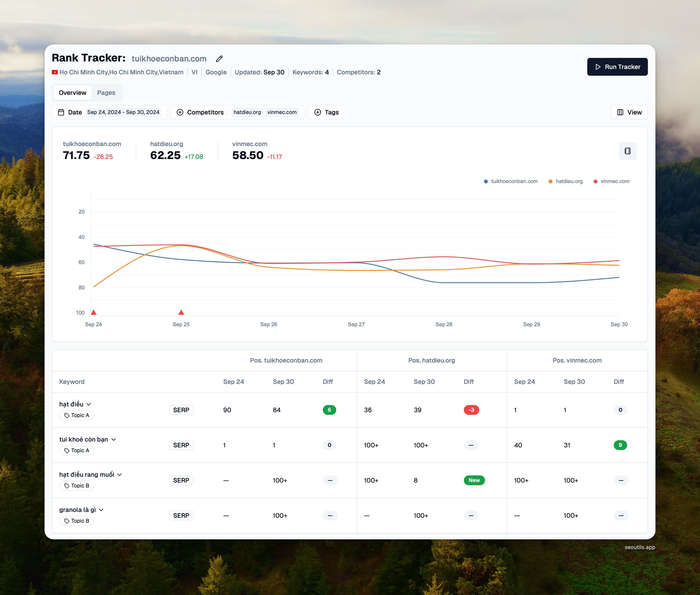Click the Topic A tag under hạt điều
The height and width of the screenshot is (595, 700).
(77, 415)
